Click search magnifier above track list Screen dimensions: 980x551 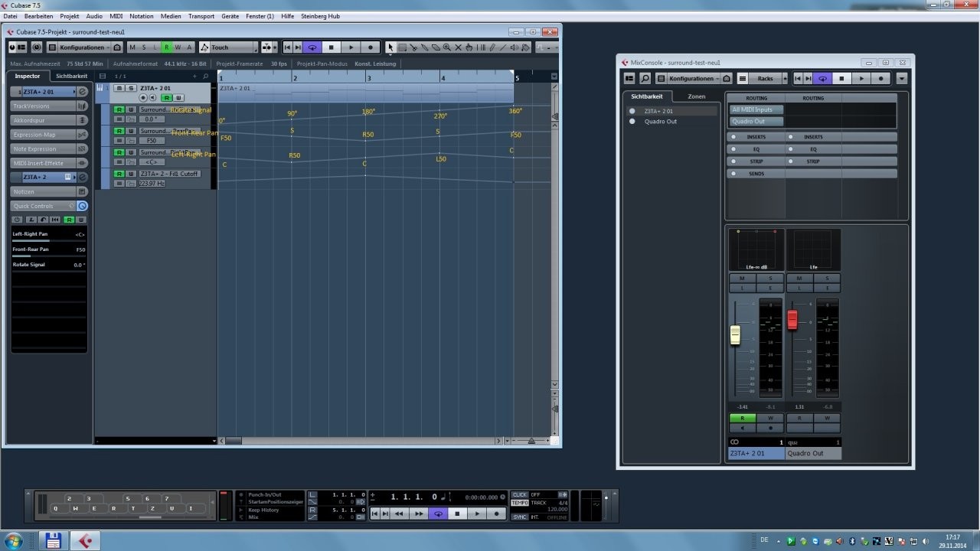coord(205,77)
